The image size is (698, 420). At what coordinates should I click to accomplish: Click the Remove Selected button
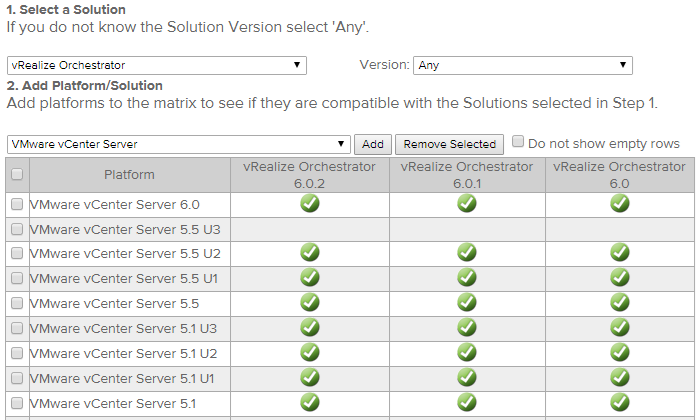(450, 144)
